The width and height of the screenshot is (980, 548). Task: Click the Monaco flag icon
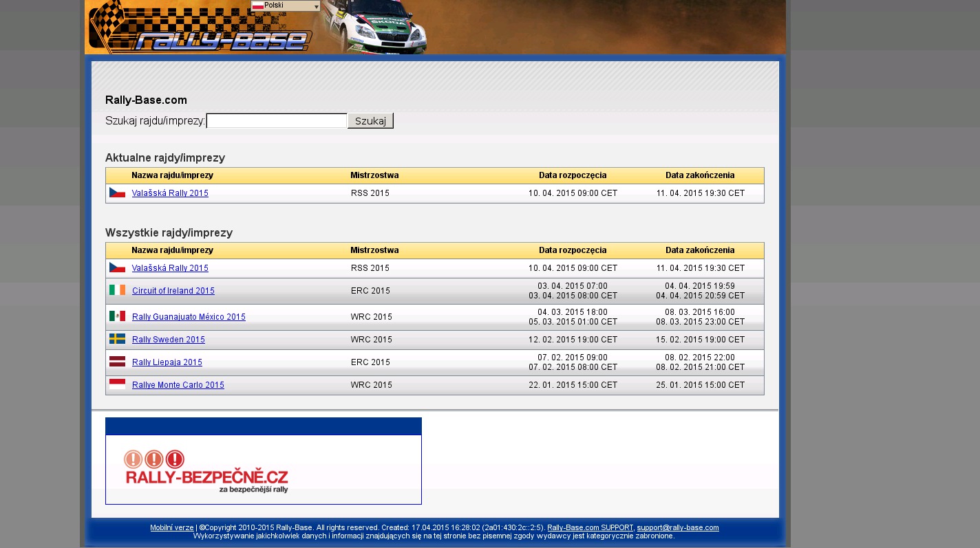117,384
